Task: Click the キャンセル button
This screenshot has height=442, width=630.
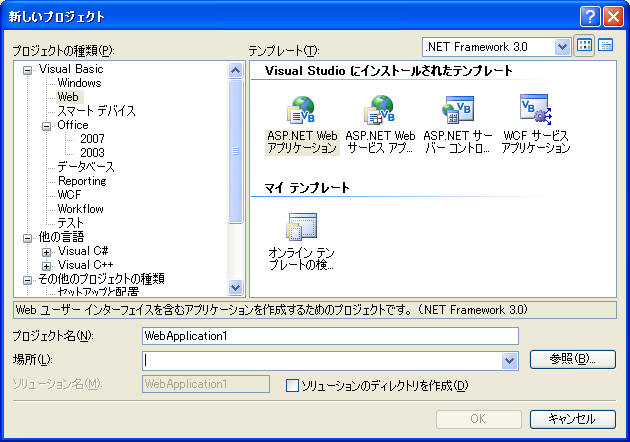Action: (573, 419)
